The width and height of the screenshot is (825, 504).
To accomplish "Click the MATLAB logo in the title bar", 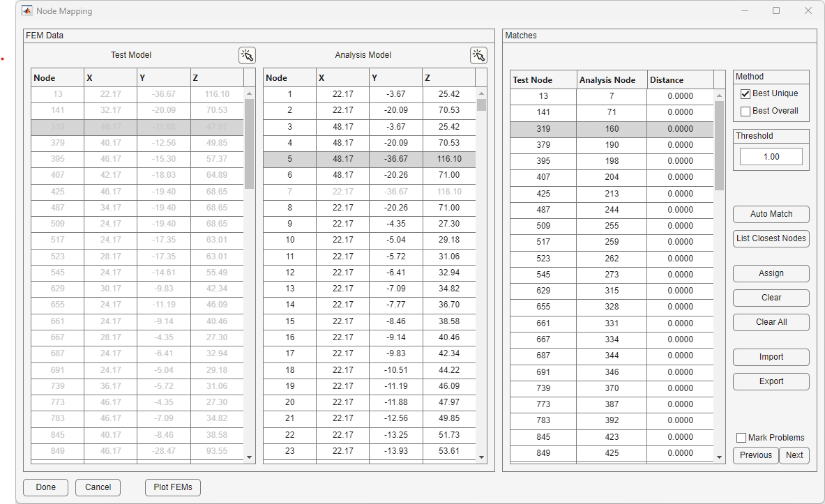I will click(x=27, y=10).
